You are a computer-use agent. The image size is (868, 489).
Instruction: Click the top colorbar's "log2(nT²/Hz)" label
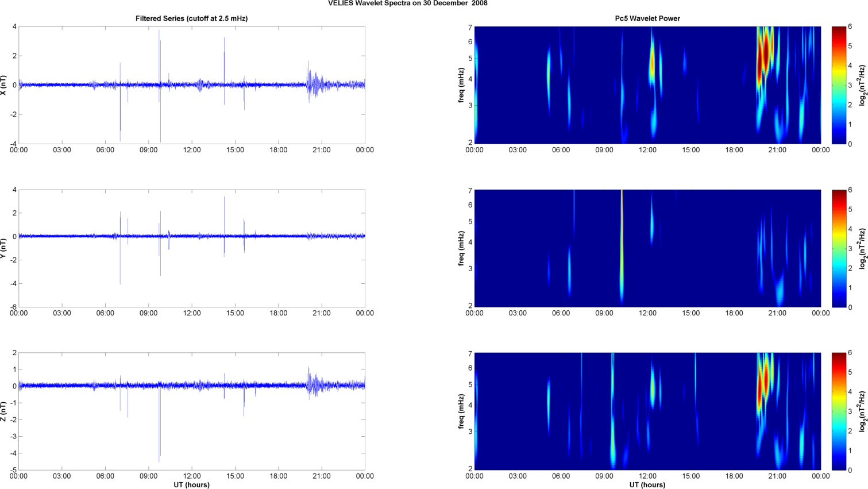tap(863, 85)
